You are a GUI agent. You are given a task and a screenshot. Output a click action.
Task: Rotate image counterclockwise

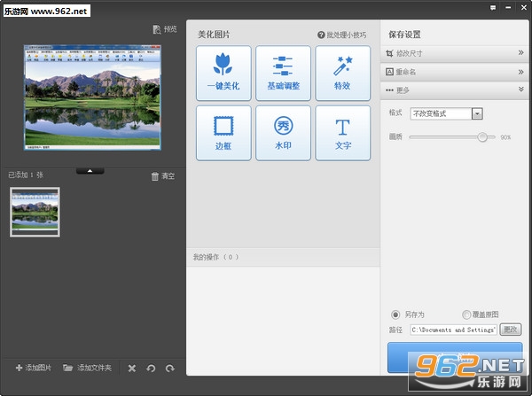151,369
